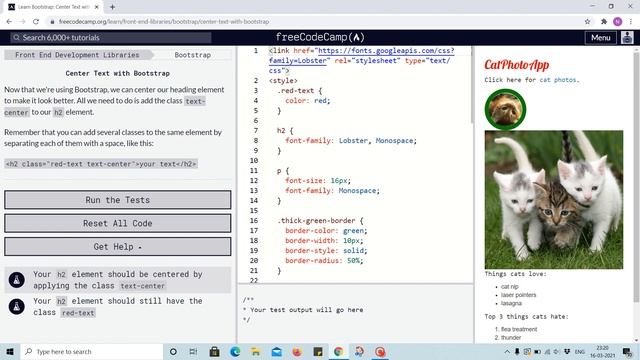The image size is (640, 360).
Task: Click the address bar URL
Action: point(164,22)
